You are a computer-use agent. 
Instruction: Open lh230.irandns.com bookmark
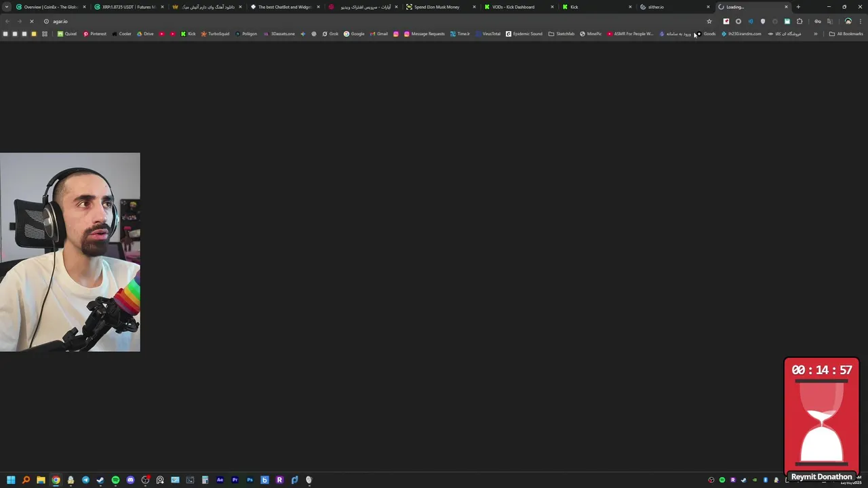click(741, 34)
